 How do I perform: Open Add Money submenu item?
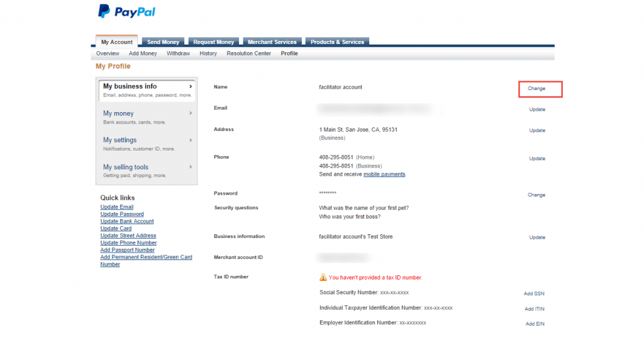tap(143, 54)
